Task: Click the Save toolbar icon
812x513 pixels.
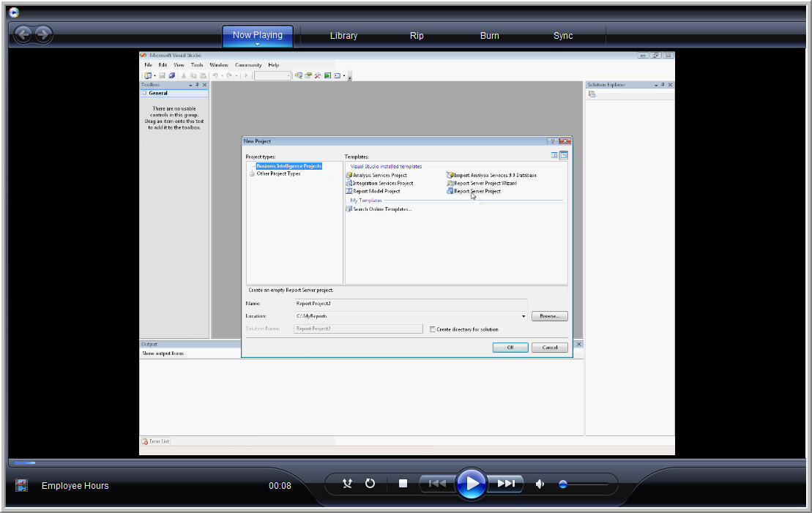Action: tap(162, 75)
